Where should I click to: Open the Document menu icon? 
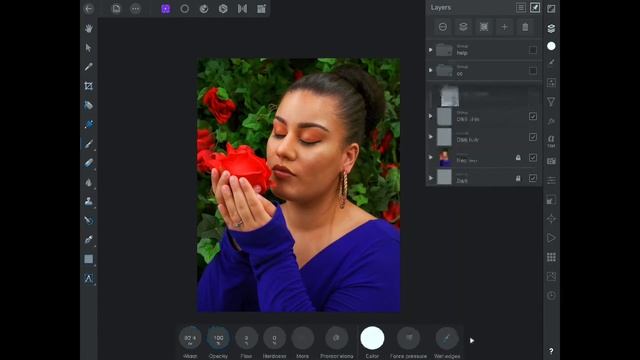pyautogui.click(x=116, y=9)
